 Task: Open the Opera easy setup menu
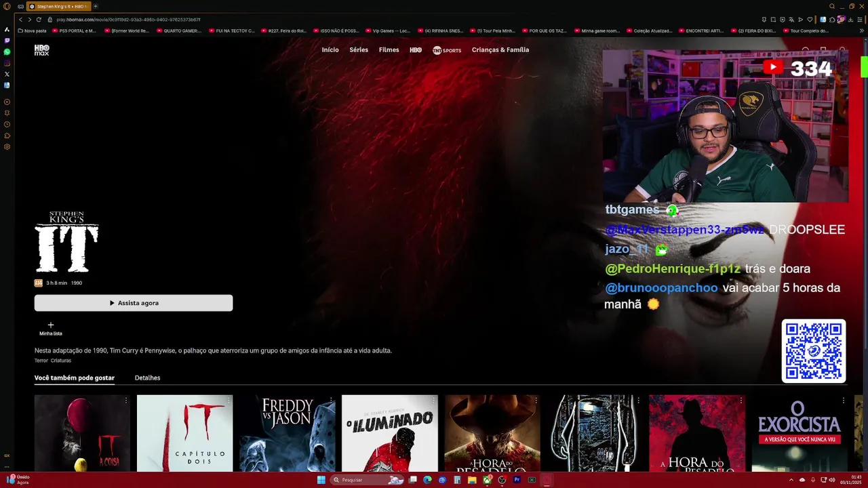click(x=859, y=20)
